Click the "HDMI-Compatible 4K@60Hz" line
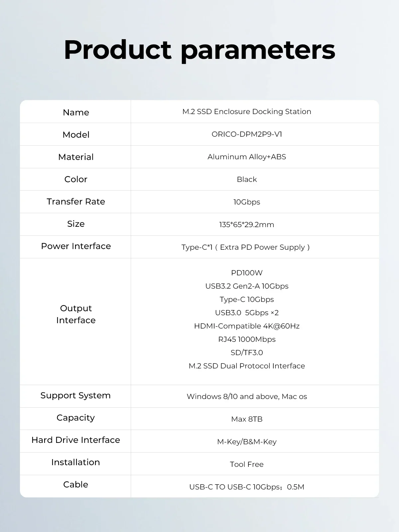The image size is (399, 532). tap(247, 326)
